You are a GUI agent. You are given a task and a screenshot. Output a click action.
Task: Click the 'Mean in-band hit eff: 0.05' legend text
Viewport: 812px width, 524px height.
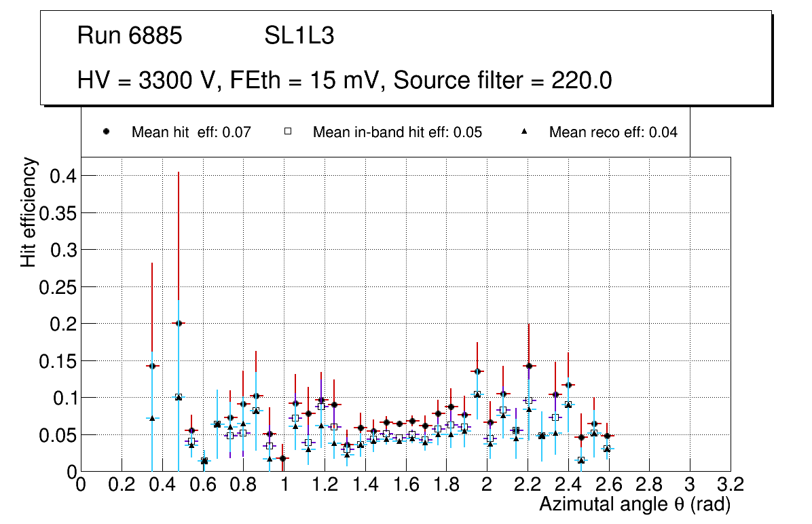[397, 132]
